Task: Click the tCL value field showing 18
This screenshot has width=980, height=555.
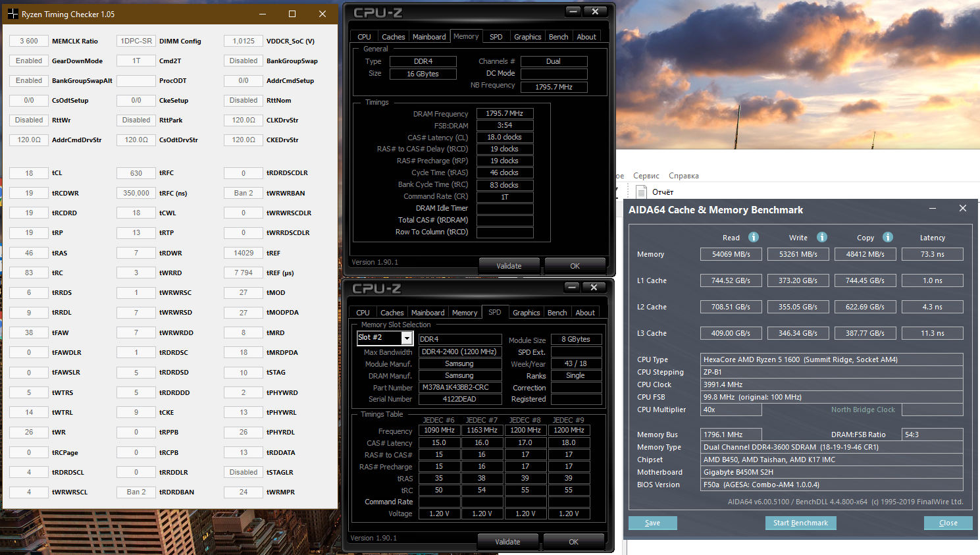Action: coord(29,173)
